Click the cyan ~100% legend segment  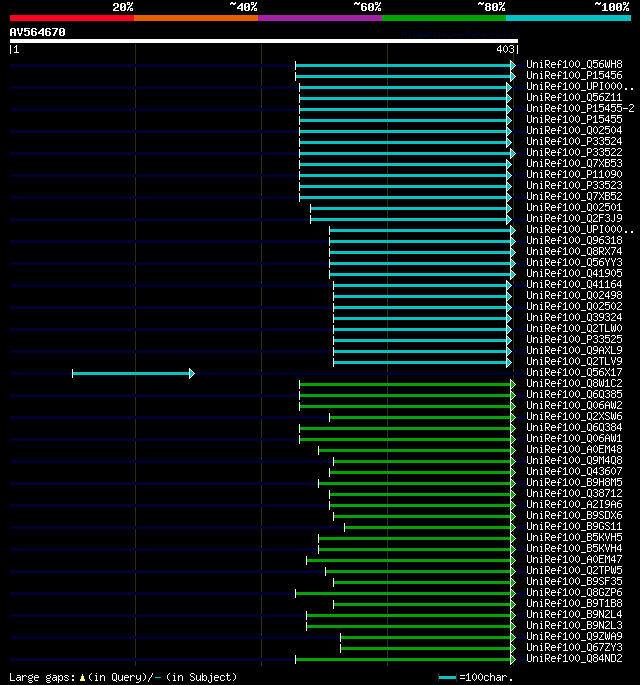(568, 18)
